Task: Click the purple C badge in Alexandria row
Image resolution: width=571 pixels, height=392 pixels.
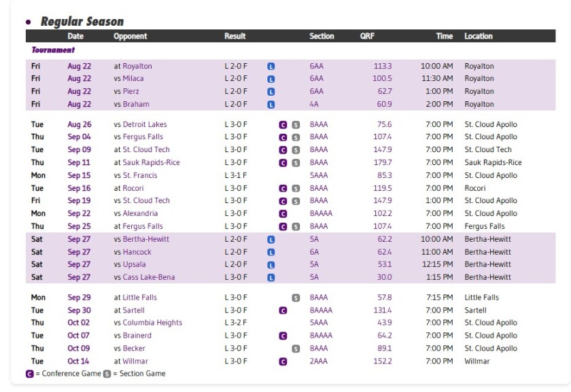Action: click(x=283, y=214)
